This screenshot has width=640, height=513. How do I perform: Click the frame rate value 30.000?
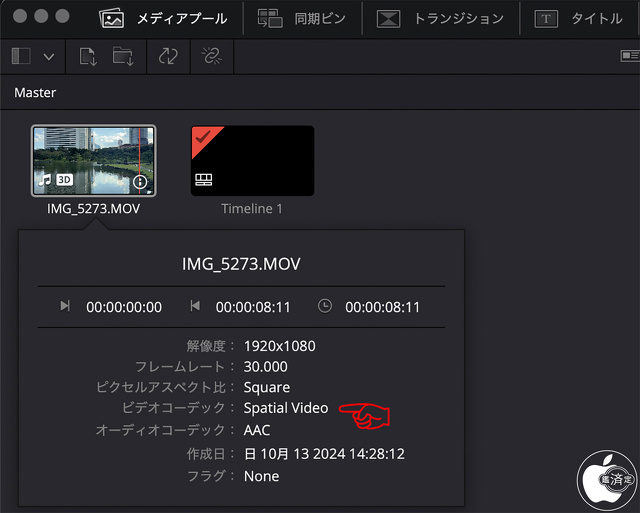click(266, 366)
